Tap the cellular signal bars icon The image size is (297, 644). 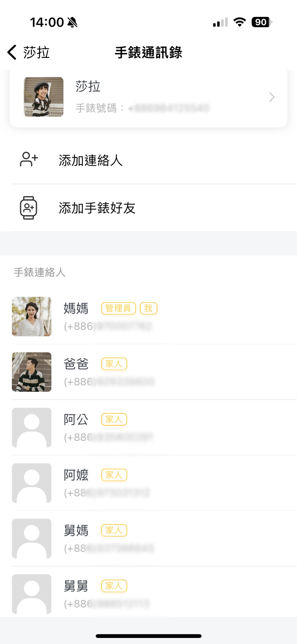click(220, 22)
